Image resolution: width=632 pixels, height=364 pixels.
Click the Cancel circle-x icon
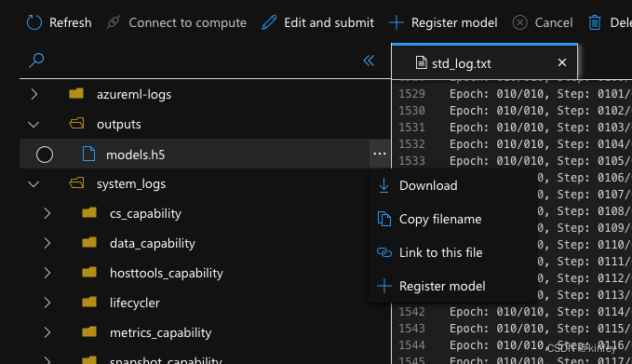click(x=520, y=22)
